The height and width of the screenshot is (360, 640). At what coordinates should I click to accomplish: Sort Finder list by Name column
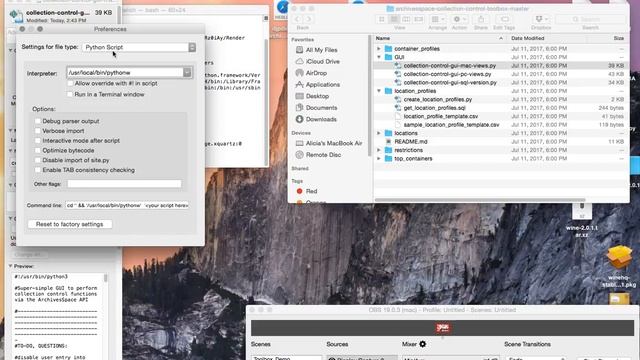(440, 38)
